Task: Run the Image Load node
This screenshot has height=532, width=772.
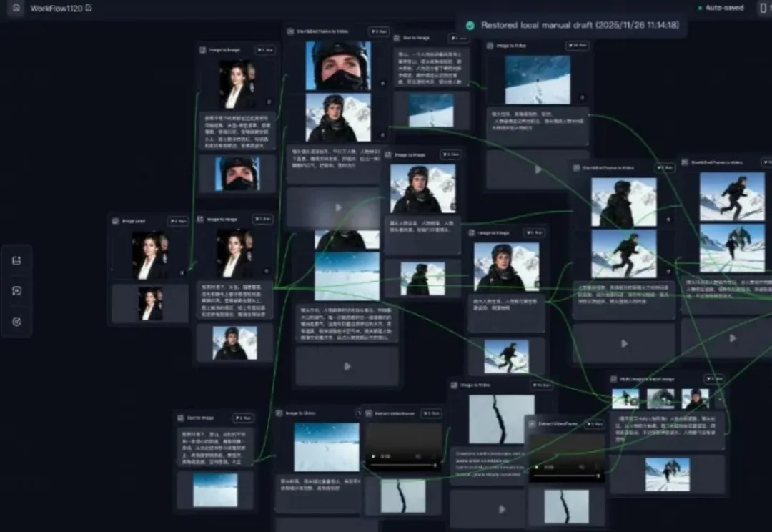Action: (x=177, y=222)
